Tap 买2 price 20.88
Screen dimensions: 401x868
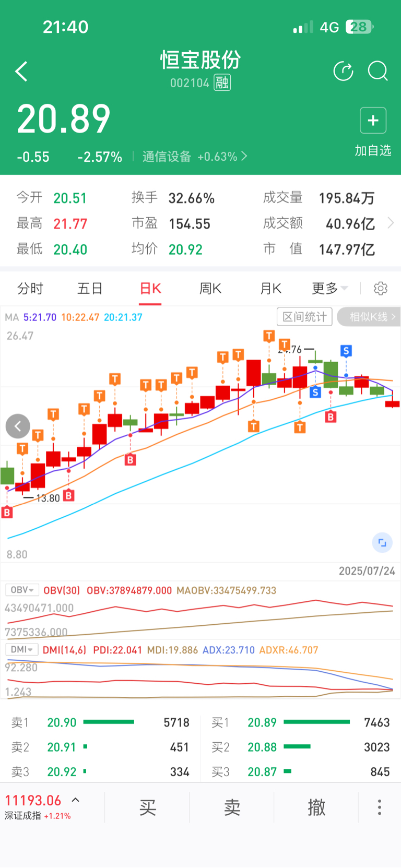point(262,747)
